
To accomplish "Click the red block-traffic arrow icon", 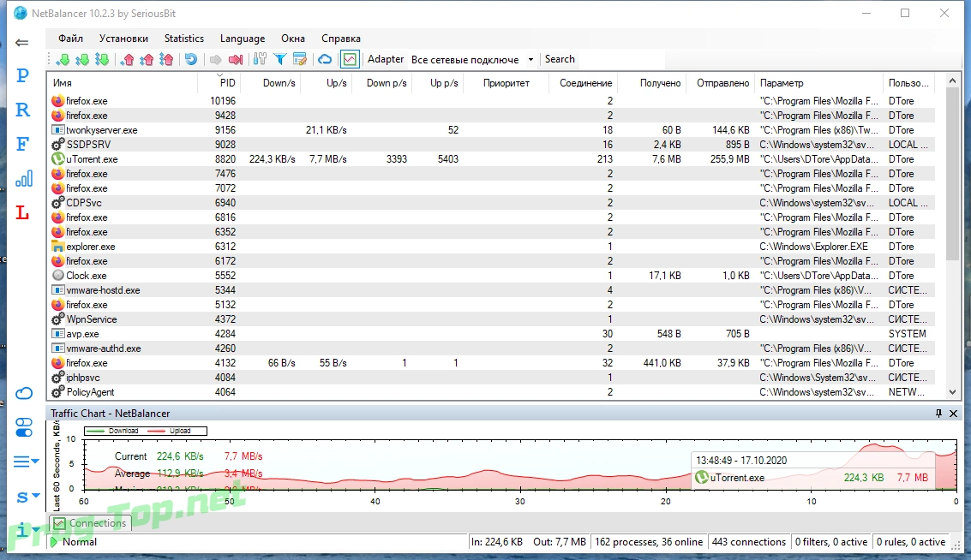I will 236,59.
